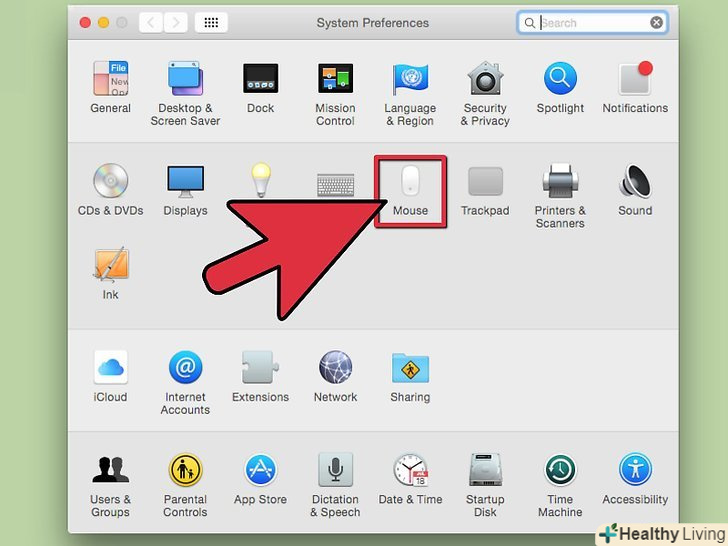Click the Search field

[592, 23]
